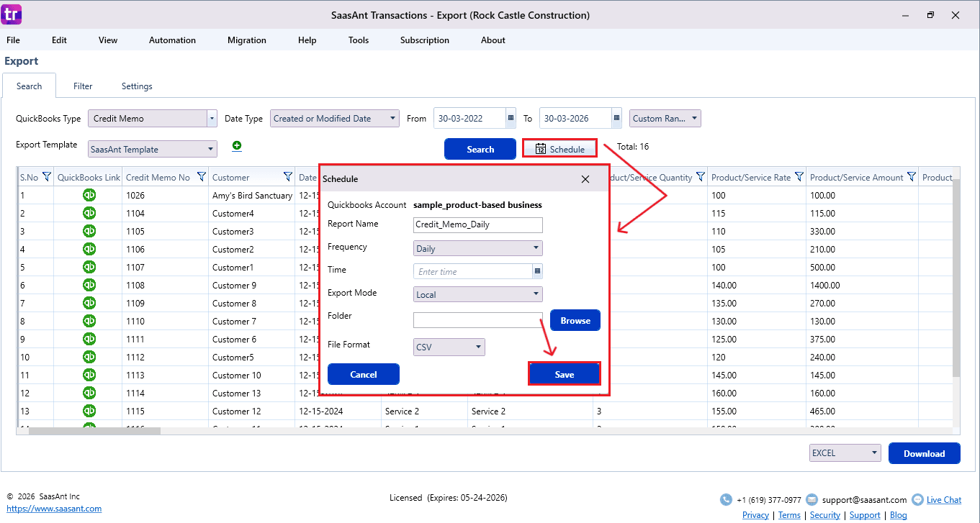This screenshot has width=980, height=523.
Task: Open the Edit menu
Action: (x=59, y=40)
